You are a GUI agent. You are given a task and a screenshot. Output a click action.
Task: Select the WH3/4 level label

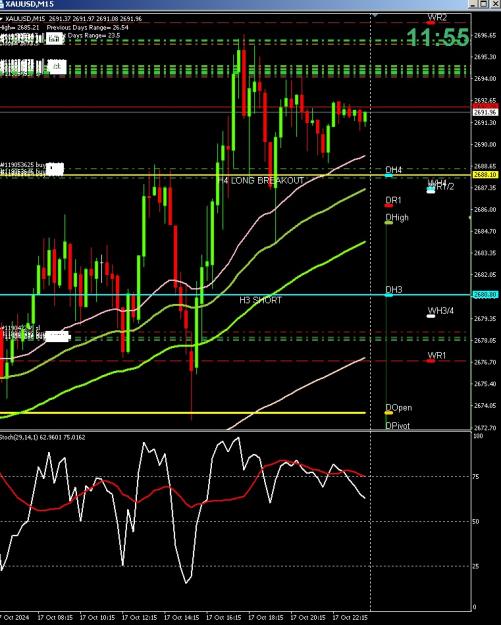coord(440,311)
